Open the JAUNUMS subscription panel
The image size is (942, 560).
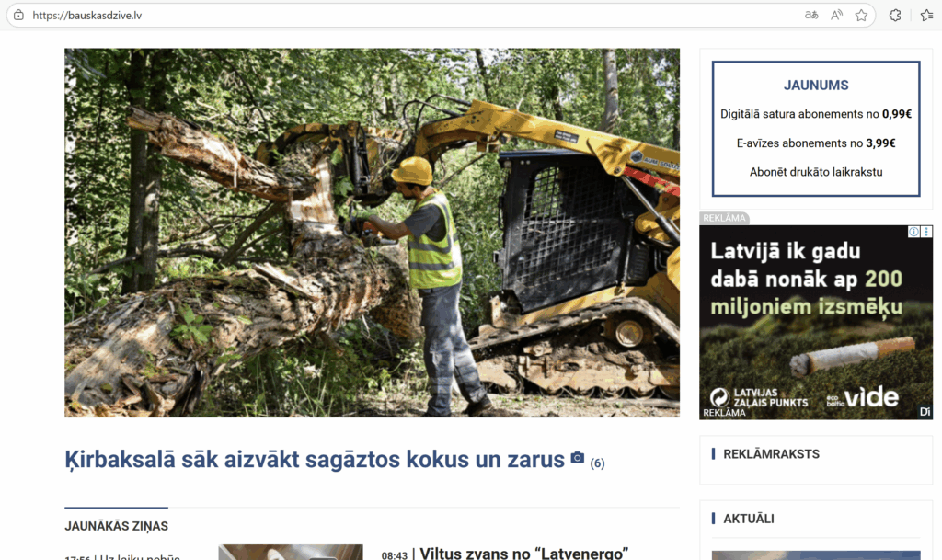coord(815,85)
